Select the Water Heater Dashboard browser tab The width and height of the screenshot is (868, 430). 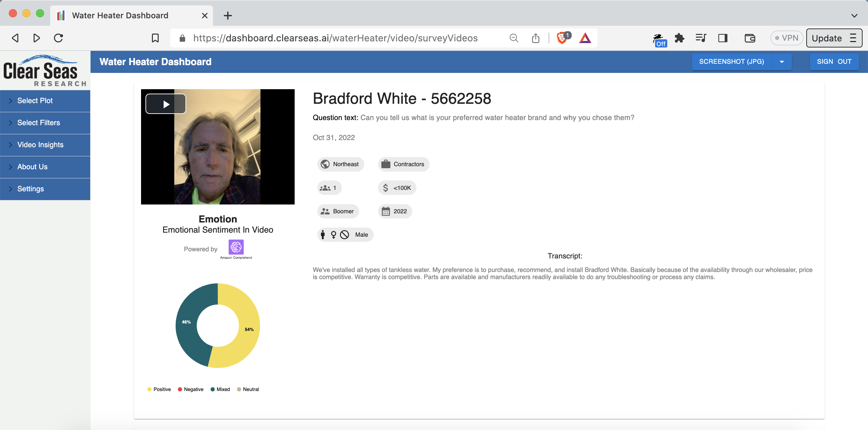point(120,15)
